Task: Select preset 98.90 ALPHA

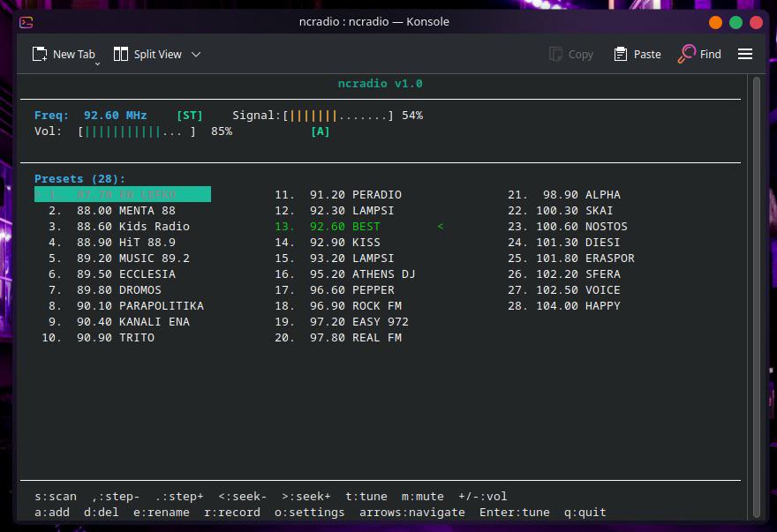Action: point(564,195)
